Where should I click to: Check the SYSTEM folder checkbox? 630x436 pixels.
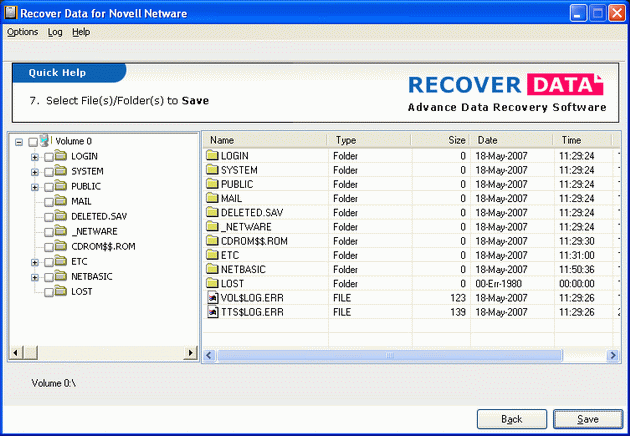coord(48,171)
